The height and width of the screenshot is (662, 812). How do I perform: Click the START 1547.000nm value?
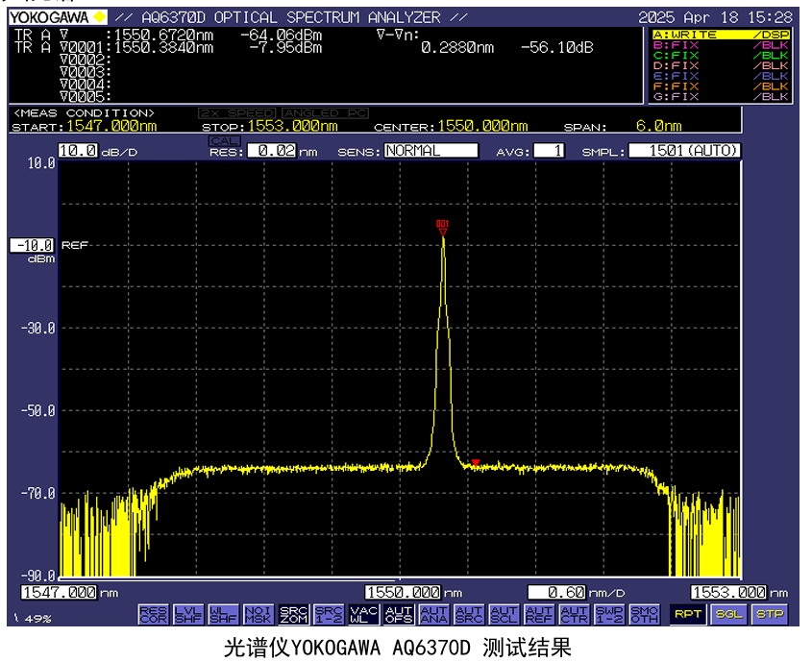click(111, 126)
